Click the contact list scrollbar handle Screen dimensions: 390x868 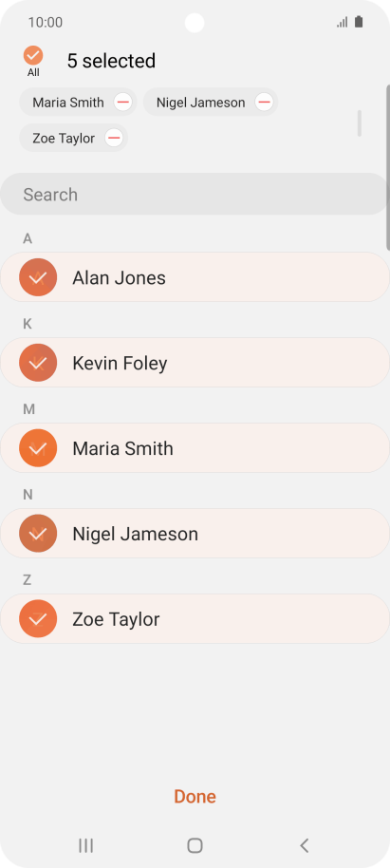(x=388, y=168)
